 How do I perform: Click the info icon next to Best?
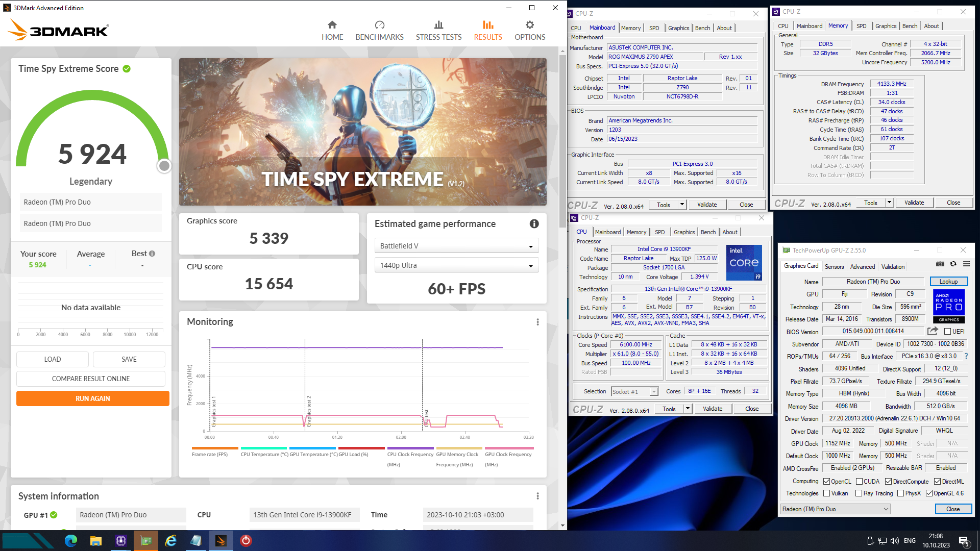coord(152,254)
